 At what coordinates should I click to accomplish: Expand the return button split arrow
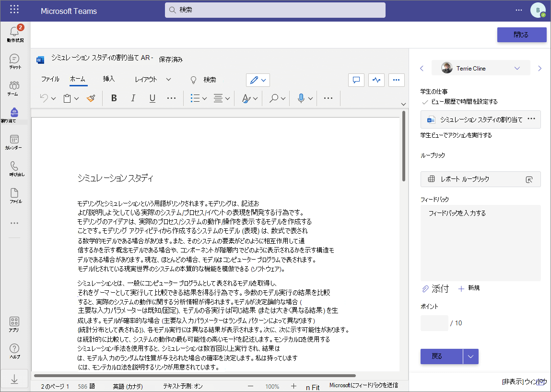[470, 356]
